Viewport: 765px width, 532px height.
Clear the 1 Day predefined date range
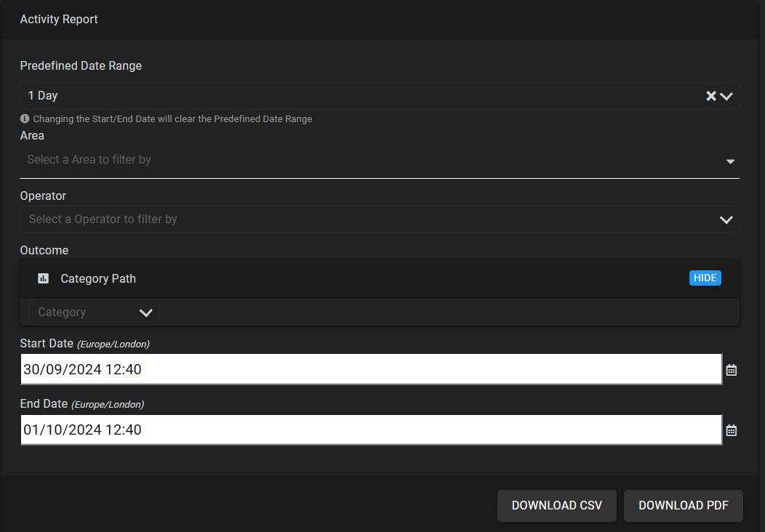[711, 96]
